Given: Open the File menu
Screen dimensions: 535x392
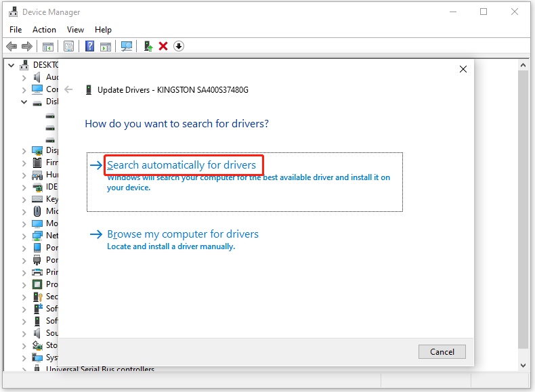Looking at the screenshot, I should [x=16, y=30].
